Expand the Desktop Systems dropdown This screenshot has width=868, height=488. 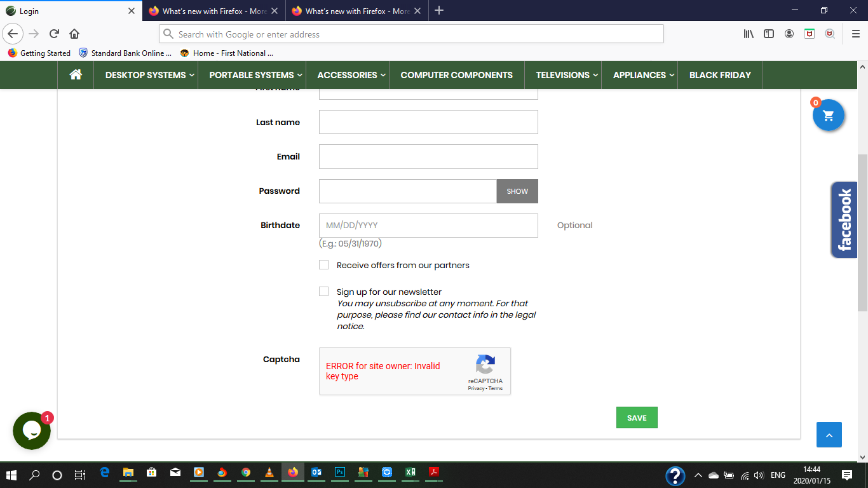(x=146, y=74)
